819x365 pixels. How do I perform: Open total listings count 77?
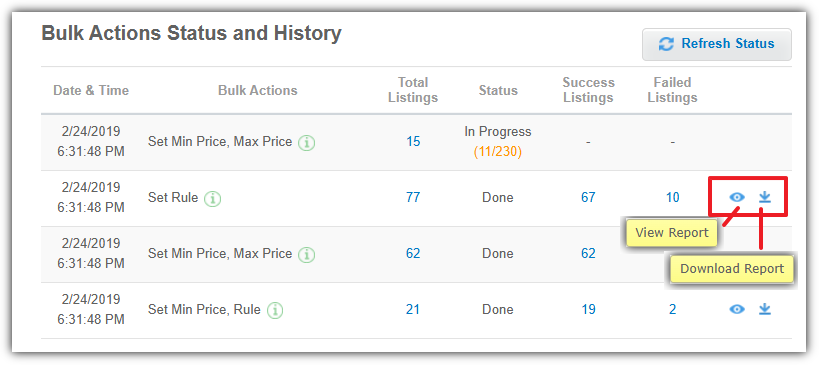click(x=413, y=197)
